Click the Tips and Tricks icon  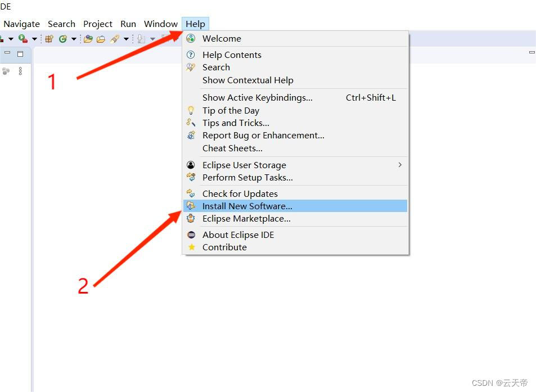(191, 123)
